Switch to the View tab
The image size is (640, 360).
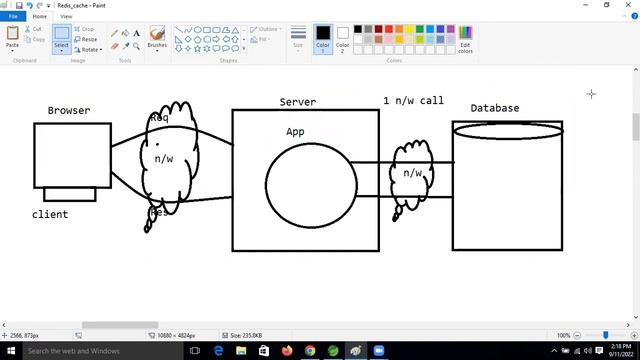pyautogui.click(x=66, y=16)
